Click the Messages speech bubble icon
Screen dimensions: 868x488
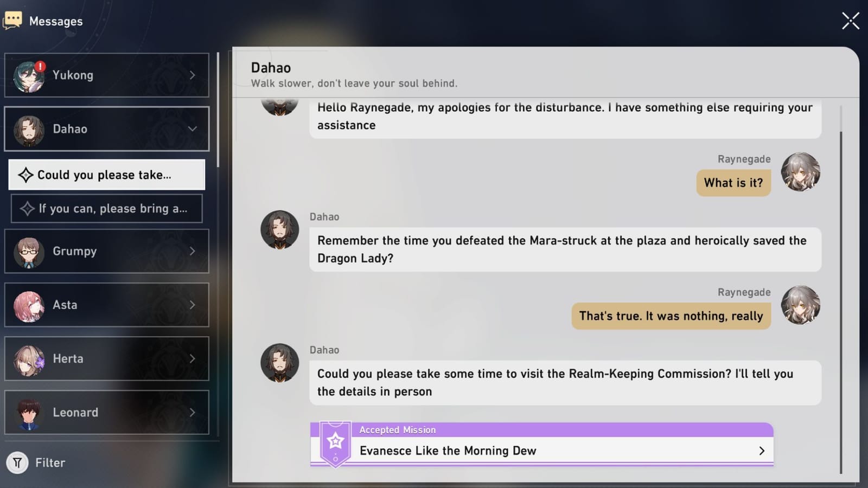click(x=12, y=21)
